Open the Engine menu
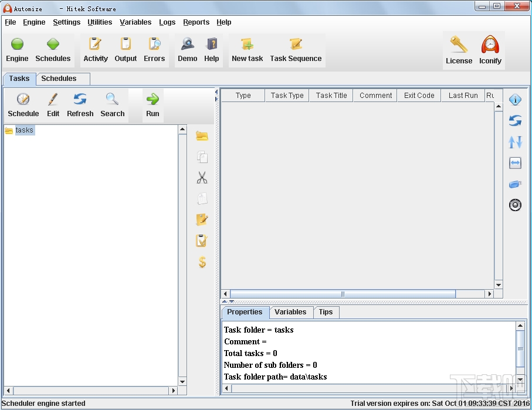The width and height of the screenshot is (532, 410). coord(34,22)
